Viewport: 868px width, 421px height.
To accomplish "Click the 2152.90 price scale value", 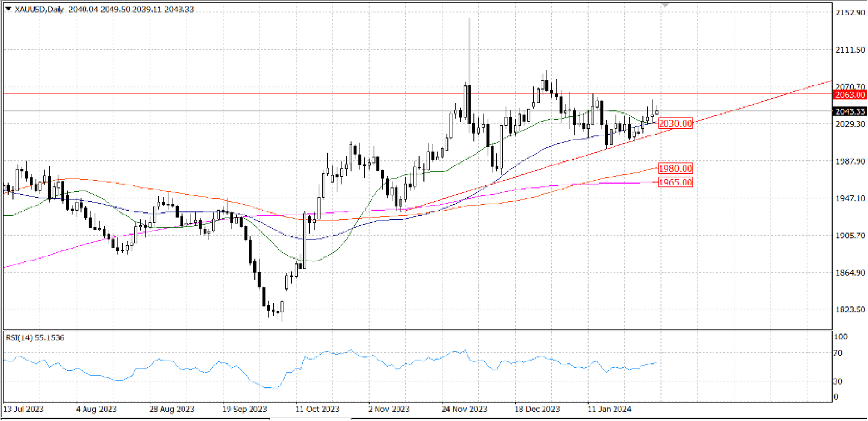I will coord(850,12).
